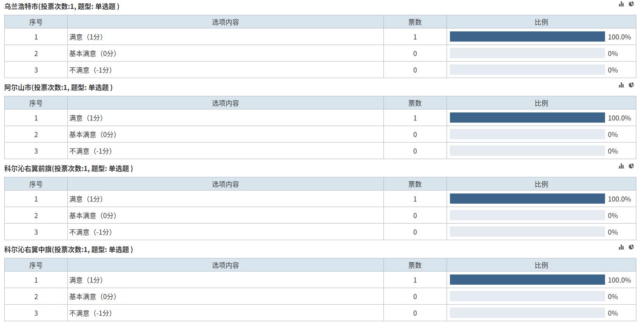Image resolution: width=644 pixels, height=325 pixels.
Task: Show pie chart for 乌兰浩特市 results
Action: (631, 4)
